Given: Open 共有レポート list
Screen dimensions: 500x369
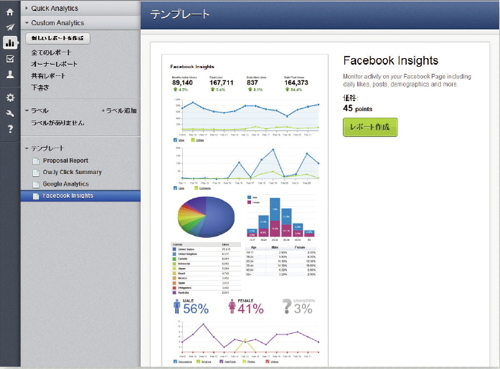Looking at the screenshot, I should pos(48,76).
